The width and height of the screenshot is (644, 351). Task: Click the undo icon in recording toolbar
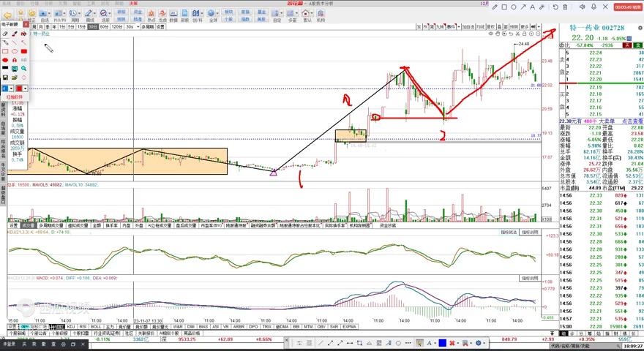click(x=555, y=7)
